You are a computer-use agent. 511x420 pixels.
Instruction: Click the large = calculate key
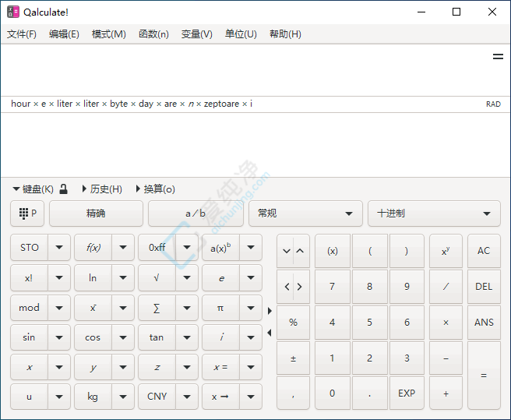484,376
